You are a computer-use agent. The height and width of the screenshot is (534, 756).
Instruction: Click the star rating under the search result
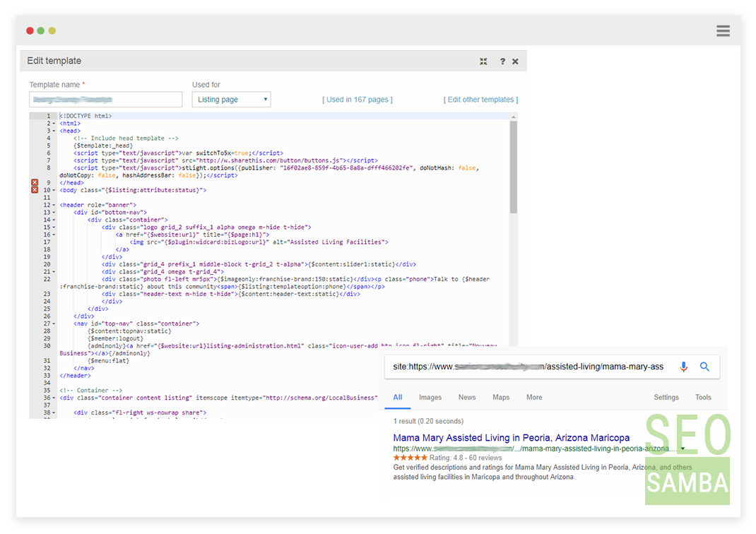(411, 457)
